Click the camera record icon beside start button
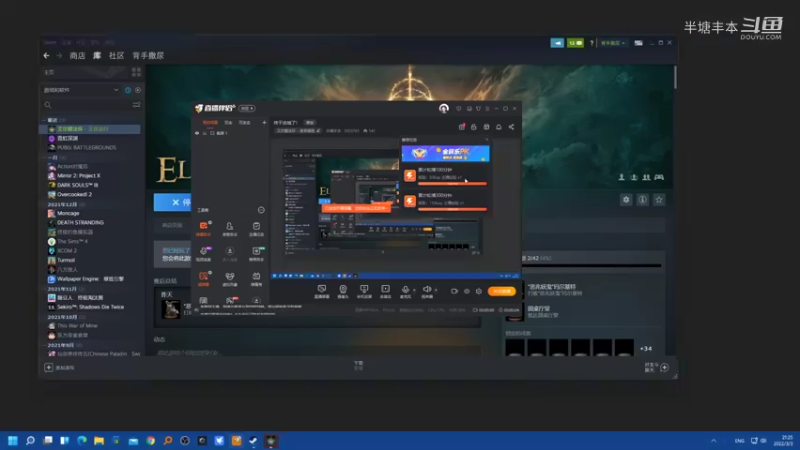This screenshot has height=450, width=800. [x=454, y=291]
